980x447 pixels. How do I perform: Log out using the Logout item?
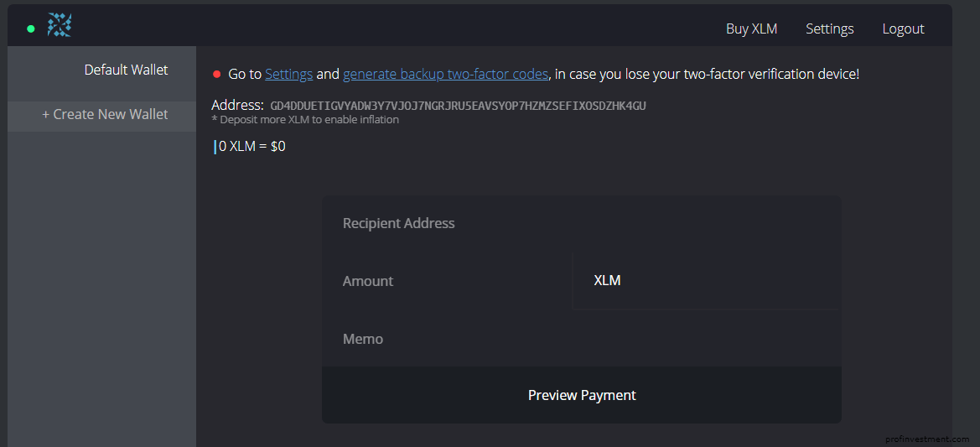click(903, 29)
